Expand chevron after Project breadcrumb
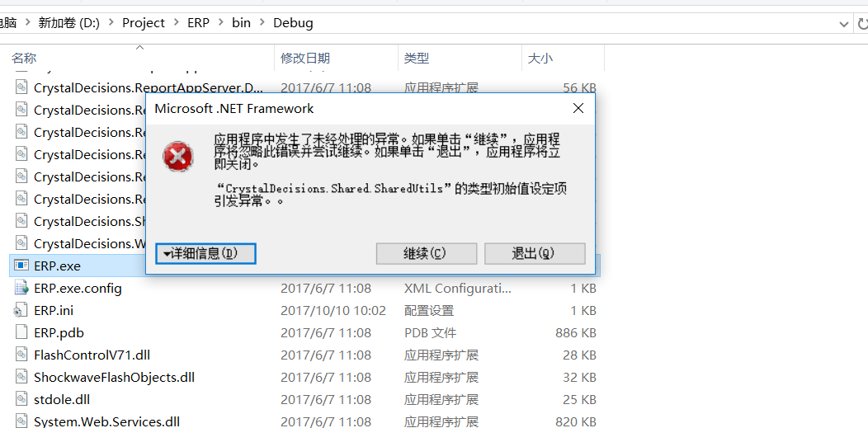 coord(177,23)
